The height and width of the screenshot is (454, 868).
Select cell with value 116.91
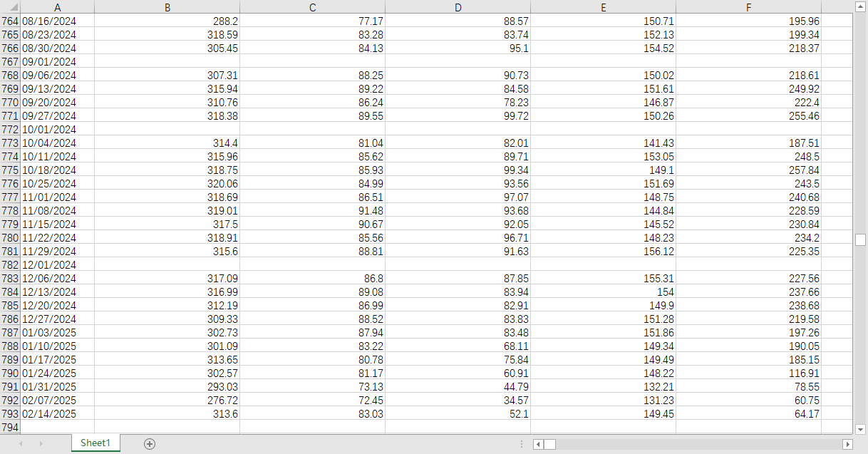(x=748, y=373)
